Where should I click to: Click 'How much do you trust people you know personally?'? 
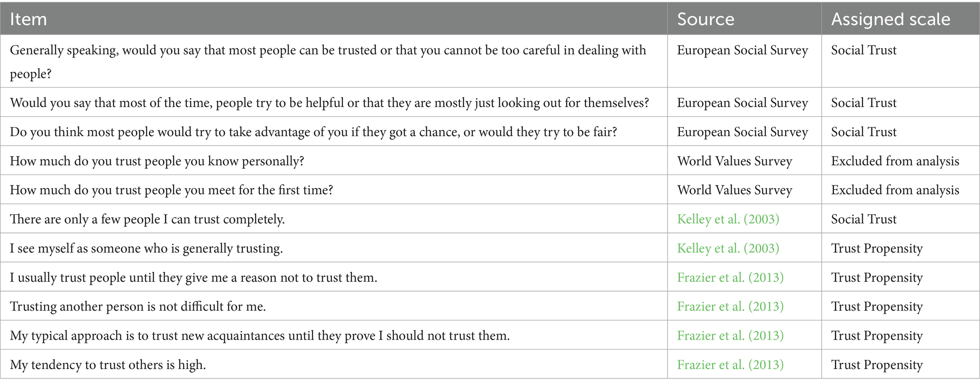click(x=156, y=161)
